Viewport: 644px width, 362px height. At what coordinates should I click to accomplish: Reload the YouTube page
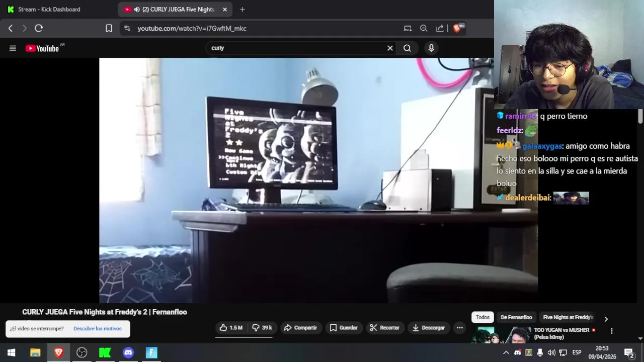(x=39, y=28)
